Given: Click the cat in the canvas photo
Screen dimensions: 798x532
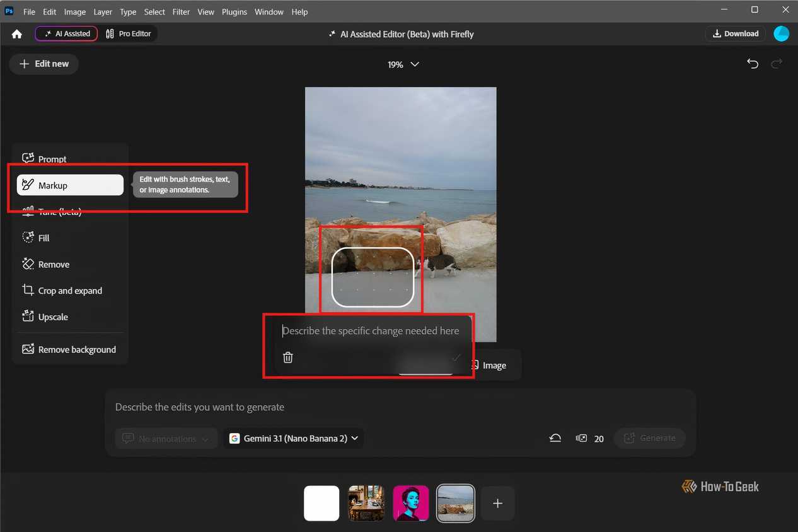Looking at the screenshot, I should (x=439, y=266).
